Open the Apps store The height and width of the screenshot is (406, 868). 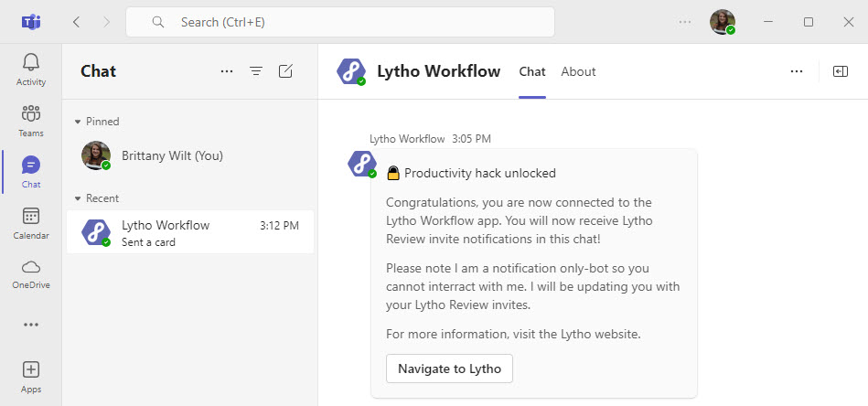click(31, 378)
